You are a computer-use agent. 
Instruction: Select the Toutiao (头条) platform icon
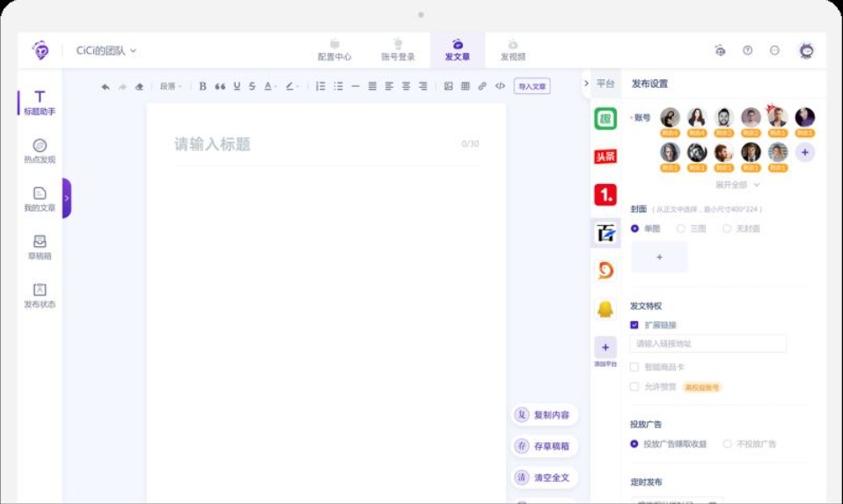click(605, 157)
